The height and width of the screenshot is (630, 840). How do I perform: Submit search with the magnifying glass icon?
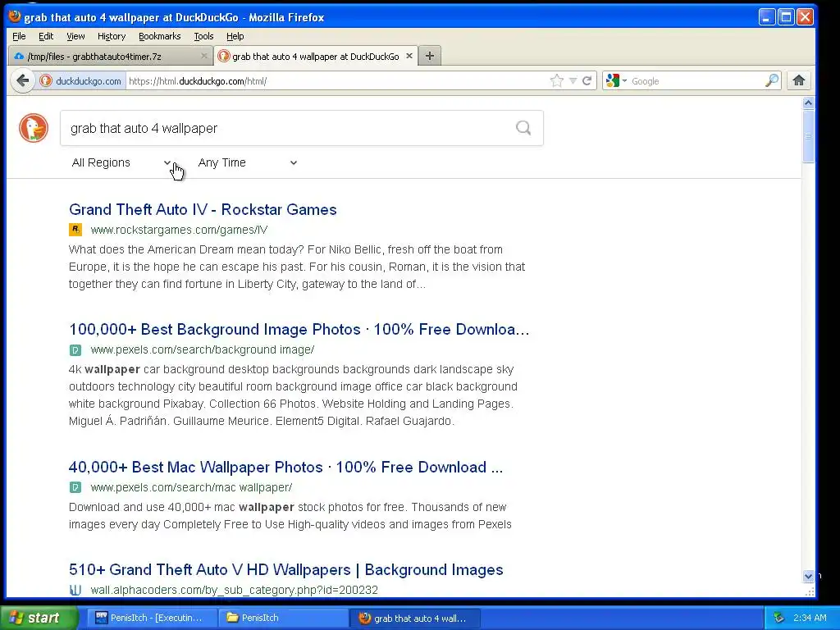click(523, 127)
